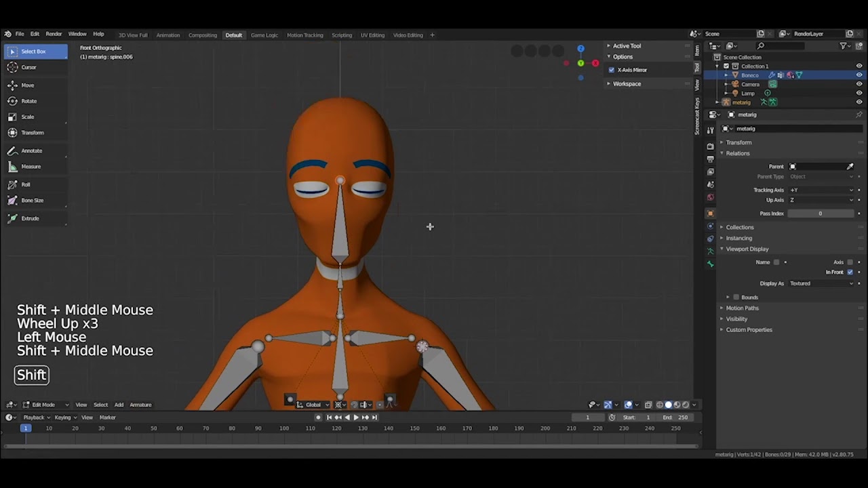Open the viewport Select menu
The width and height of the screenshot is (868, 488).
click(100, 405)
